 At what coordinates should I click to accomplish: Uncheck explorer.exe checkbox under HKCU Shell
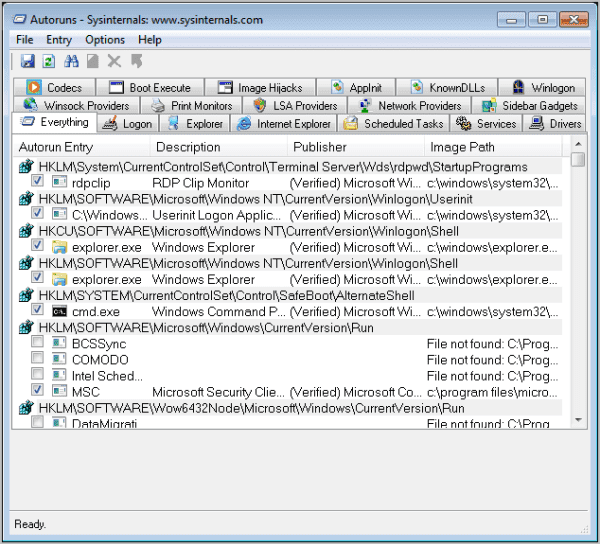(x=37, y=245)
